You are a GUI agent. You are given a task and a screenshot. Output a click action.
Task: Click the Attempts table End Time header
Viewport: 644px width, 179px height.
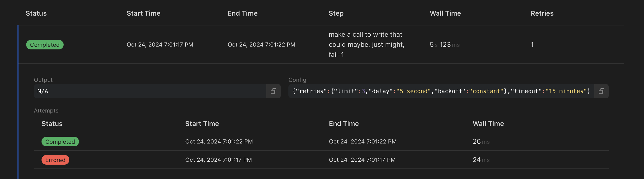pos(344,124)
